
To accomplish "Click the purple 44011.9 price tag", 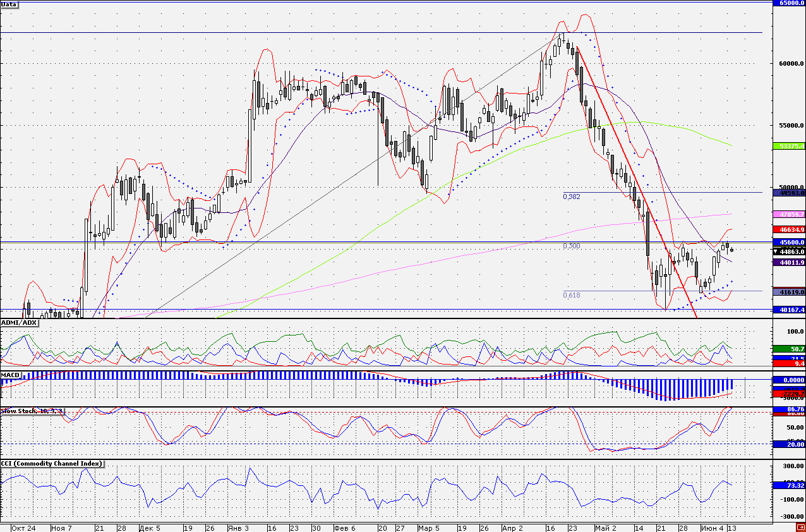I will (790, 262).
